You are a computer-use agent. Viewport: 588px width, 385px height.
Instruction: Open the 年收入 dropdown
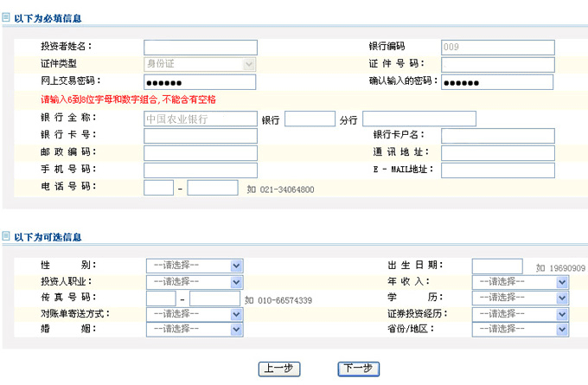(520, 282)
